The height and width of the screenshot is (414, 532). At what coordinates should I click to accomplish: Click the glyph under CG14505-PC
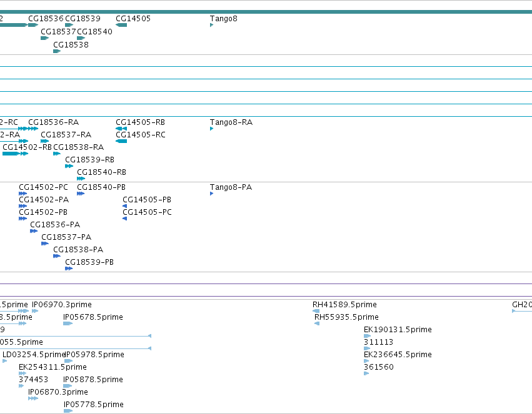124,219
